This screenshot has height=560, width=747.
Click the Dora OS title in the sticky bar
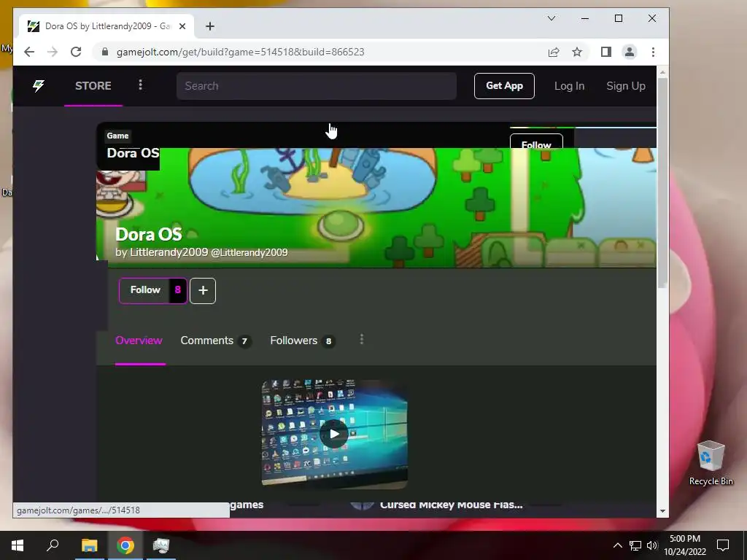coord(133,153)
